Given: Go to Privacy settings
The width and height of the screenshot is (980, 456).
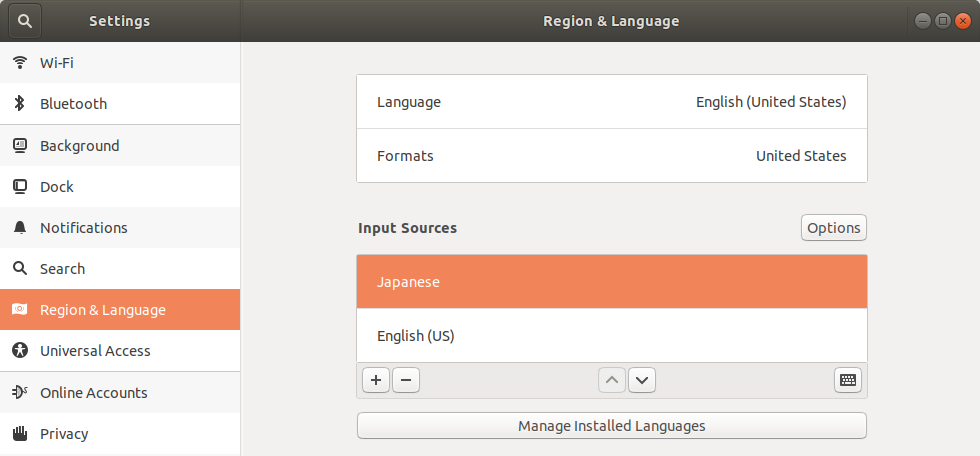Looking at the screenshot, I should [64, 434].
